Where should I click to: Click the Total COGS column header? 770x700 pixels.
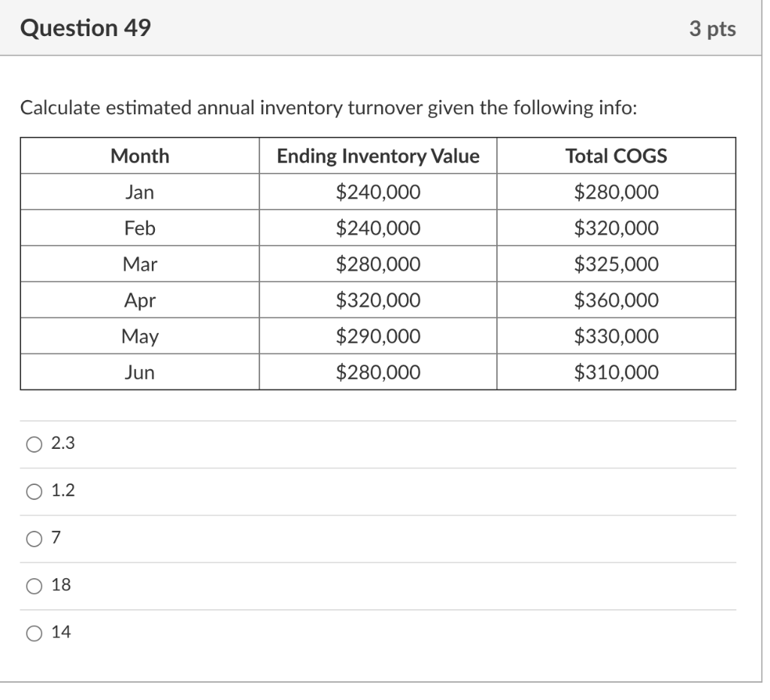(616, 156)
